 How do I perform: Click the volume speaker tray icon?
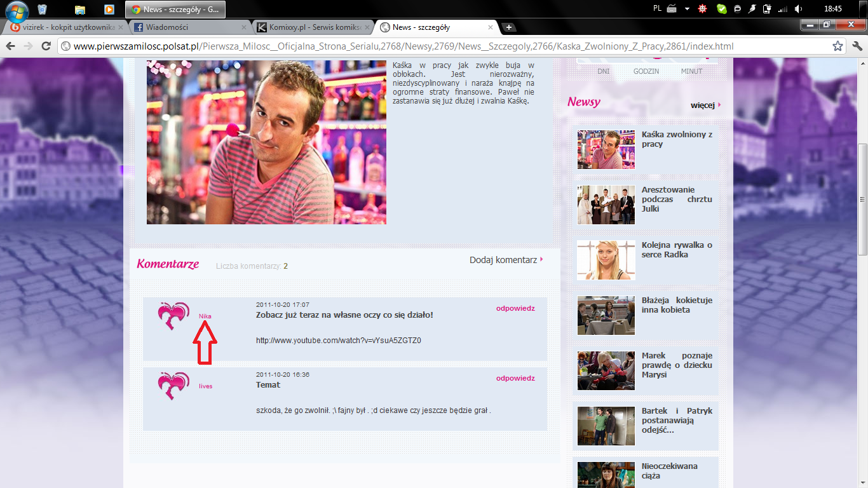(799, 9)
